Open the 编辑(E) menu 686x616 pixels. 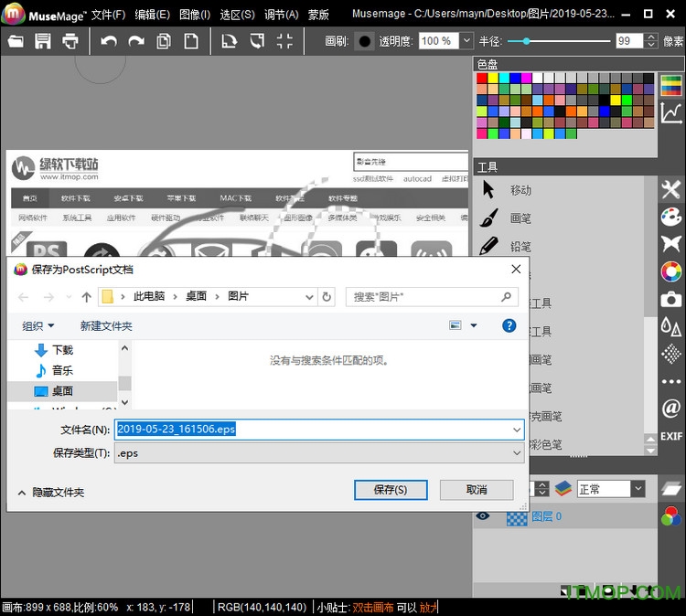point(152,15)
